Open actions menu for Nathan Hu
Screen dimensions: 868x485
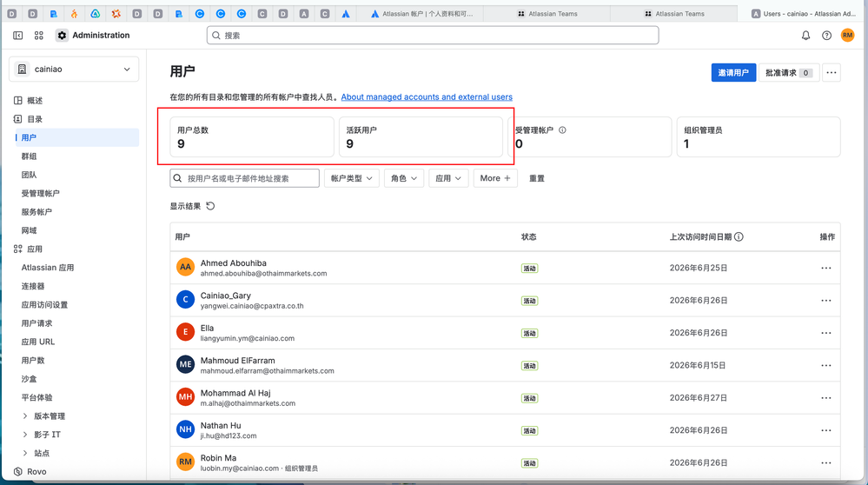pyautogui.click(x=826, y=430)
